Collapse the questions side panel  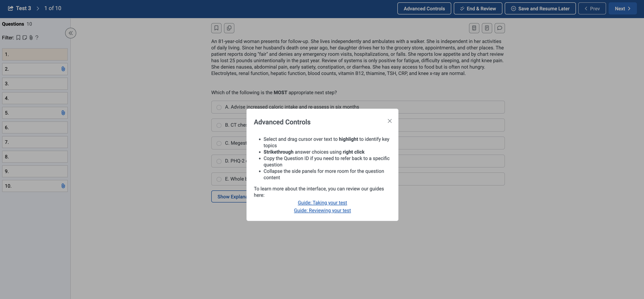coord(70,33)
